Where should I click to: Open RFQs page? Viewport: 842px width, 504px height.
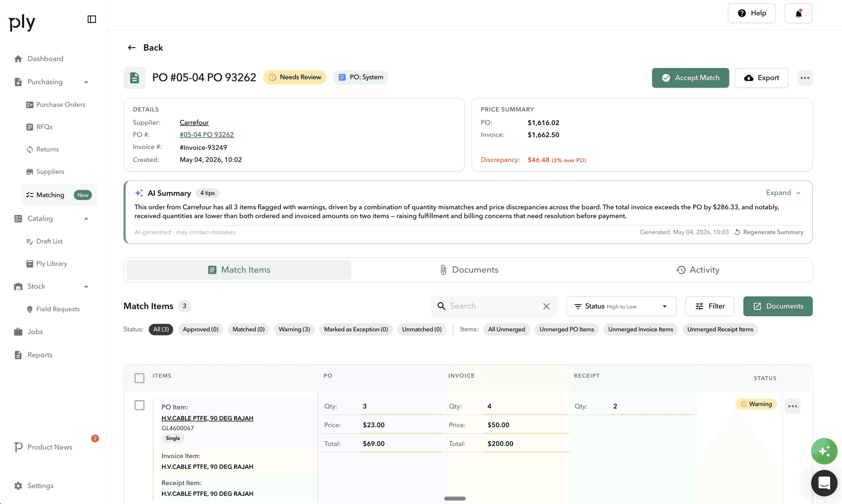pyautogui.click(x=44, y=127)
